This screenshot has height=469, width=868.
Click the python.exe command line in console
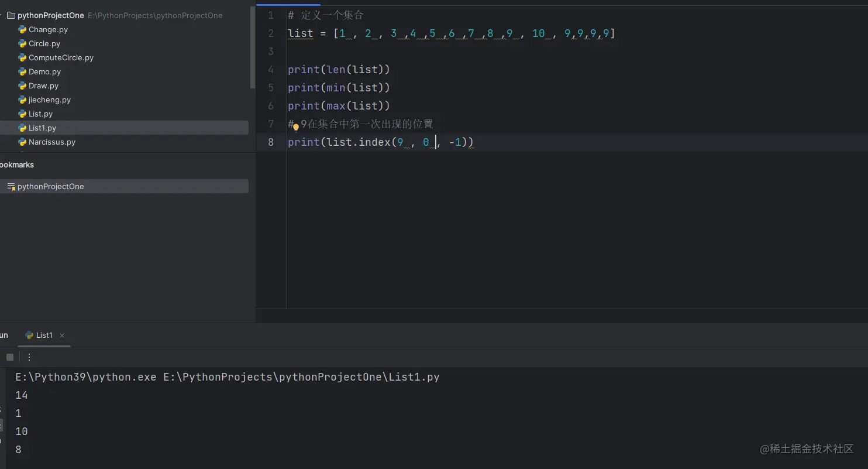click(228, 377)
